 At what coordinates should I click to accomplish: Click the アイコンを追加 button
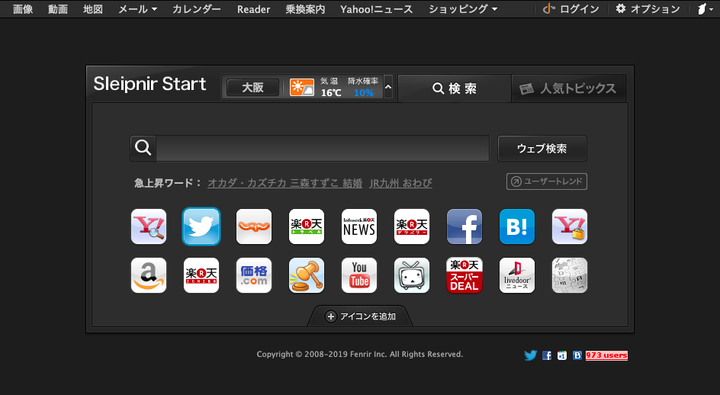coord(360,316)
